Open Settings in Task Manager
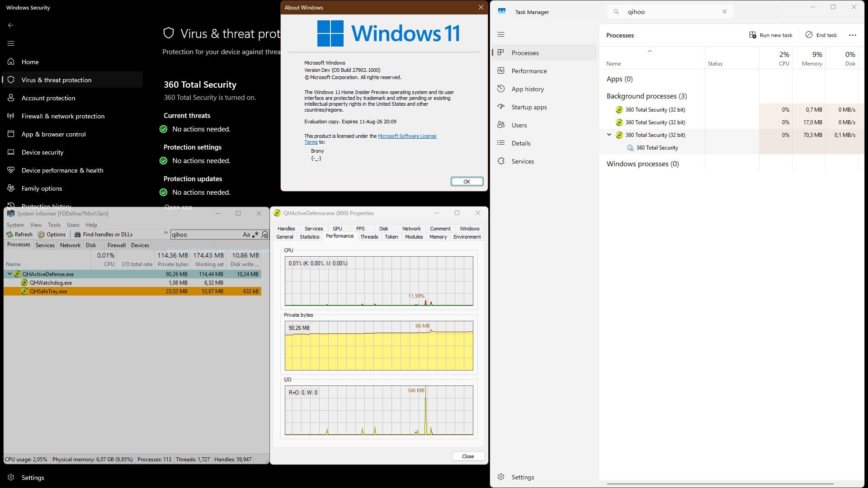 point(544,477)
